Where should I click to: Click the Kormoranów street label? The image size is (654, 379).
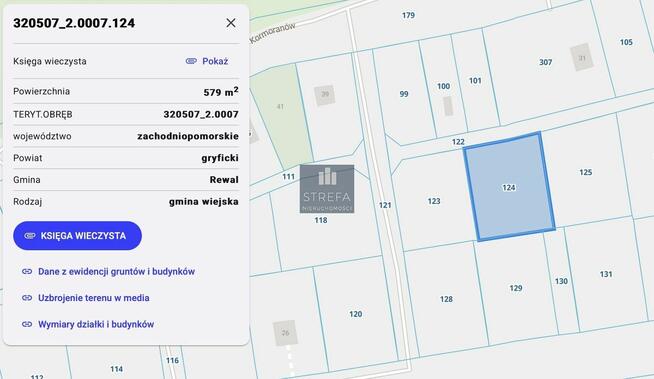coord(272,33)
